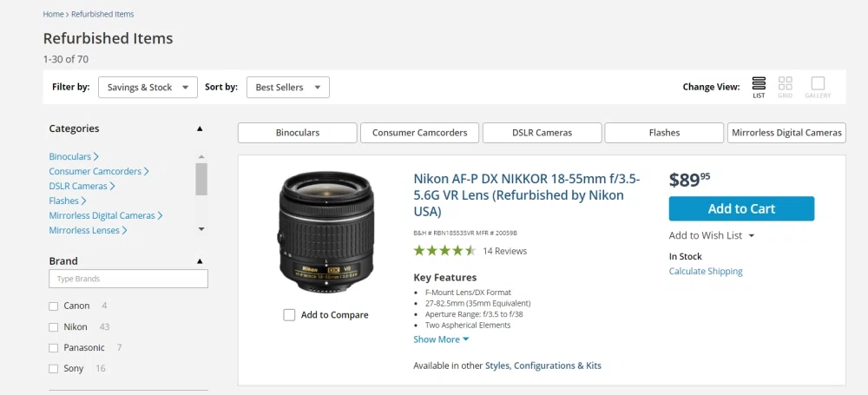
Task: Open the Savings & Stock filter dropdown
Action: point(148,88)
